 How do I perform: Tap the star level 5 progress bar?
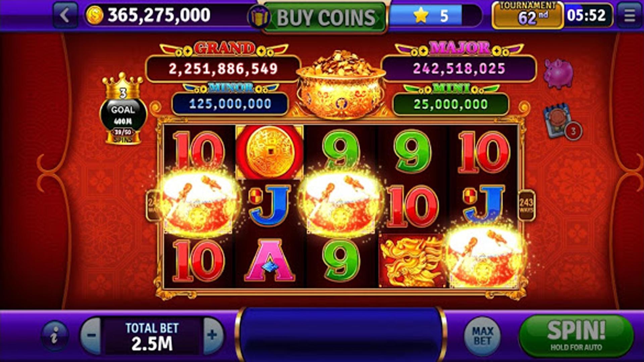(435, 16)
